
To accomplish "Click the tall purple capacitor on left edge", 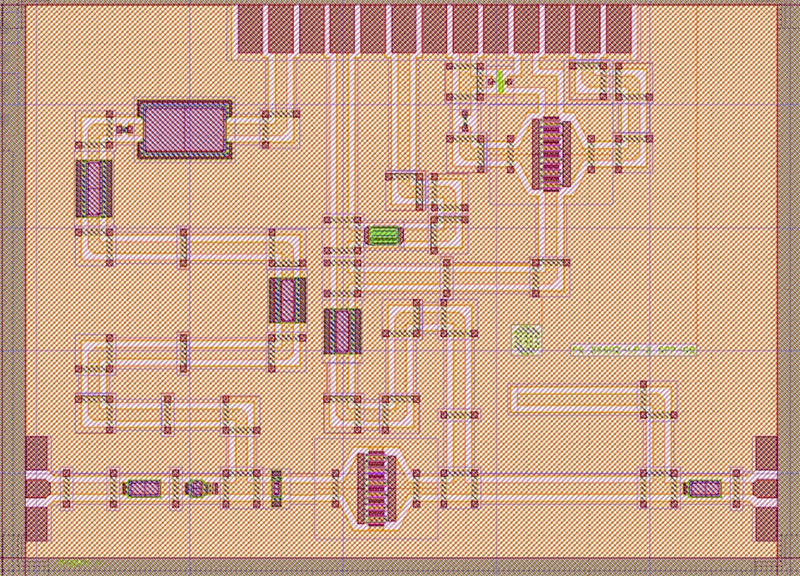I will [94, 188].
